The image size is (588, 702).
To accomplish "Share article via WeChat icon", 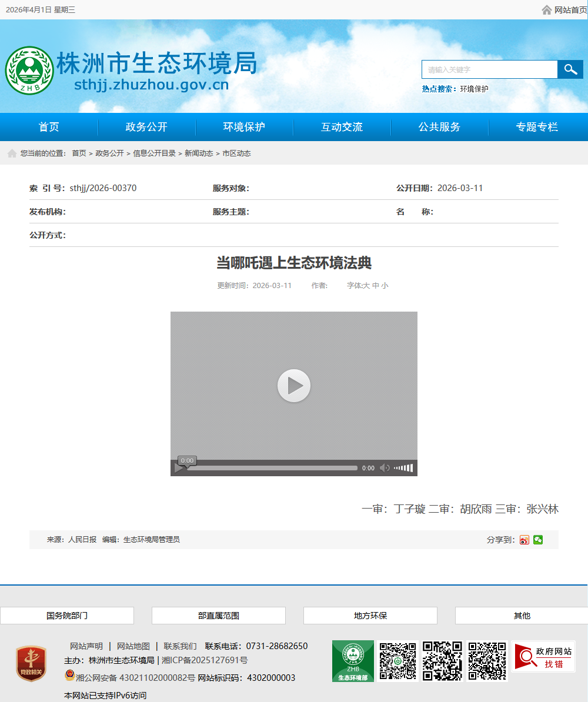I will [538, 540].
